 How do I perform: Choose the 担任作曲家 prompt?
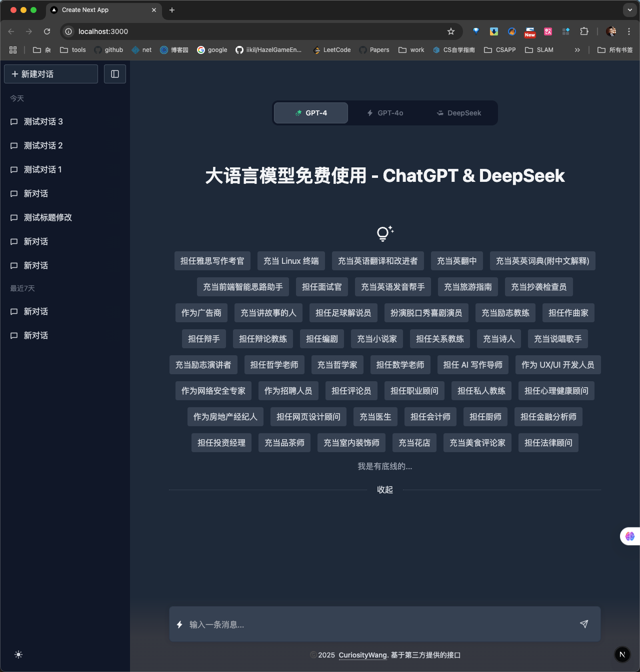click(x=568, y=313)
